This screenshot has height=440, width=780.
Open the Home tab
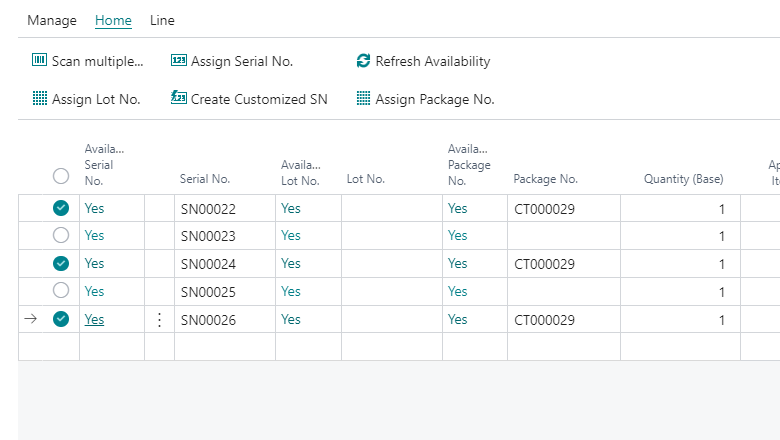113,20
